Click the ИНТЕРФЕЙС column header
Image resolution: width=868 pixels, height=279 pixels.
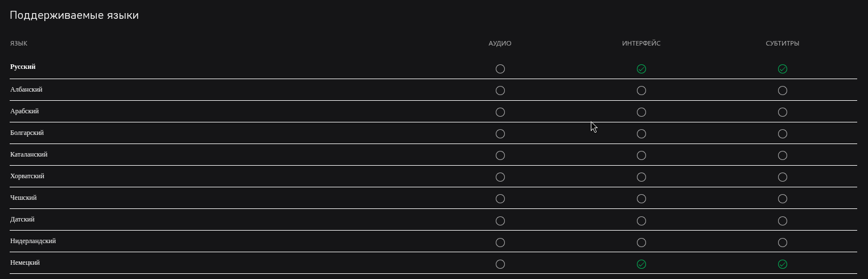coord(641,43)
